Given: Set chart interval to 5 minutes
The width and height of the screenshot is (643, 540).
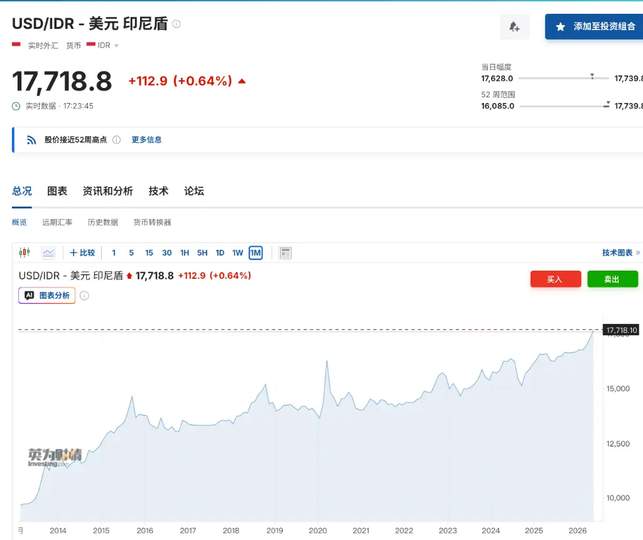Looking at the screenshot, I should click(x=131, y=253).
